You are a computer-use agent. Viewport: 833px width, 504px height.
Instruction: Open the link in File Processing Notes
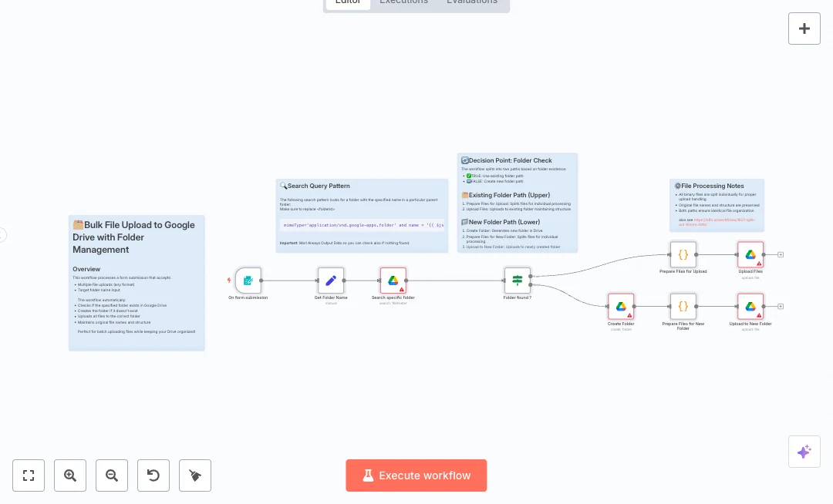point(723,221)
